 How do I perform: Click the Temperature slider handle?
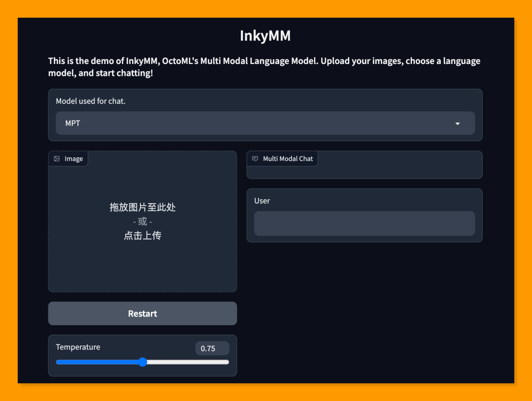[143, 362]
